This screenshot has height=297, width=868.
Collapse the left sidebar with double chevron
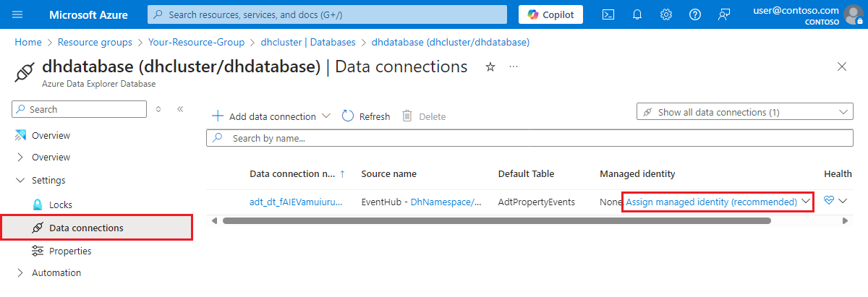coord(180,109)
